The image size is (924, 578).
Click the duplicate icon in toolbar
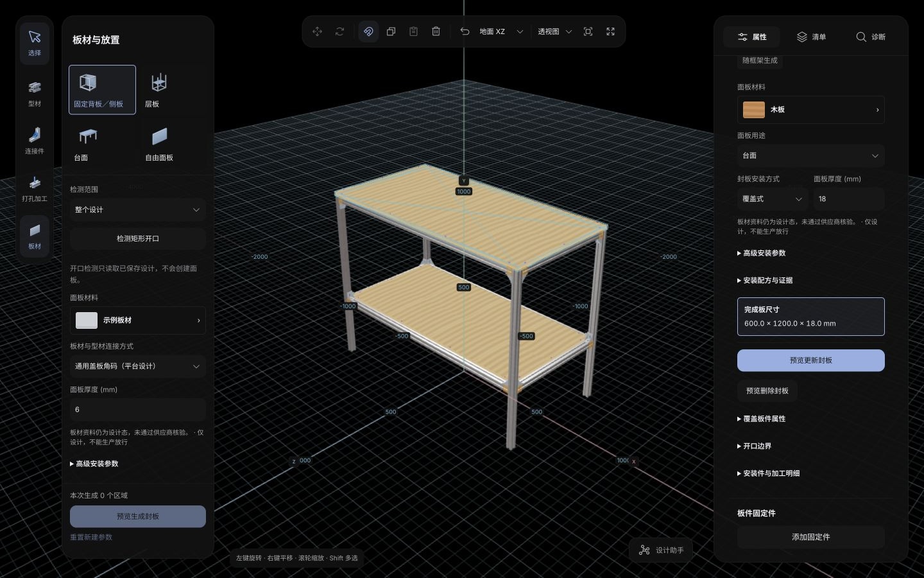tap(391, 31)
